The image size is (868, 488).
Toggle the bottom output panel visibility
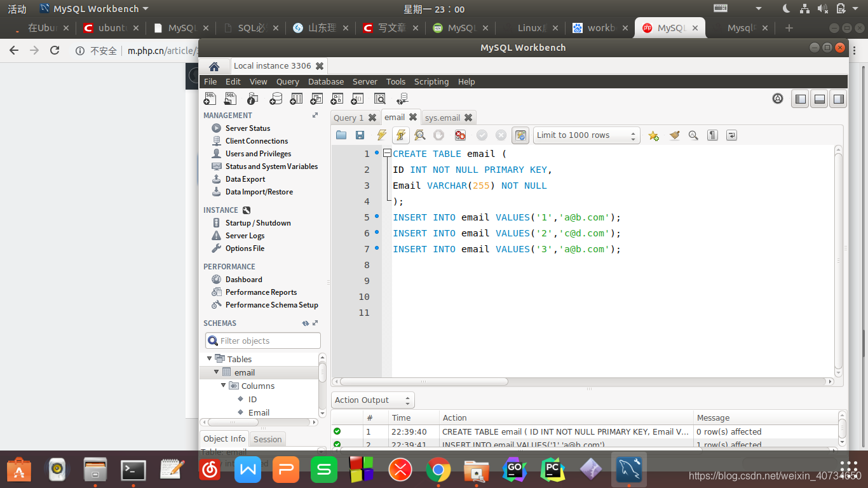coord(820,98)
